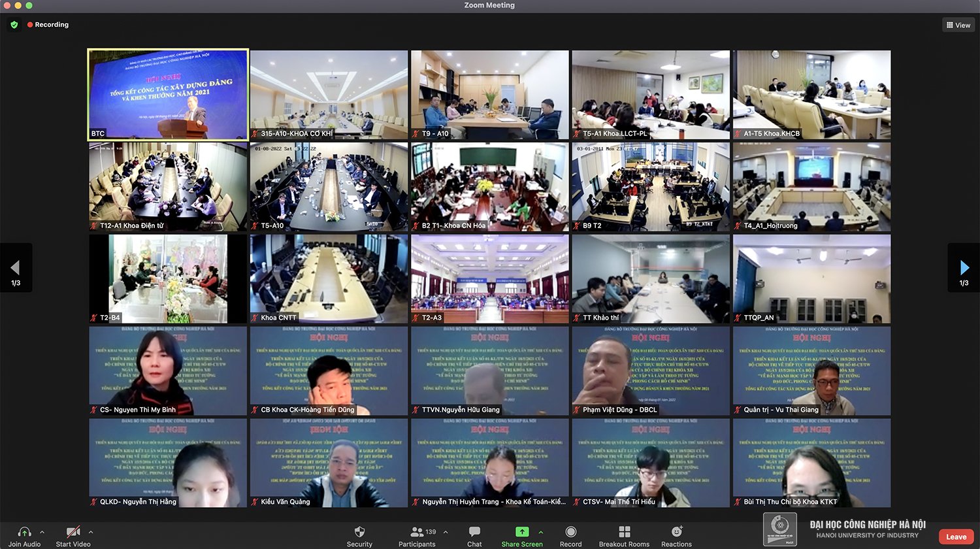Image resolution: width=980 pixels, height=549 pixels.
Task: Unmute participant T9 - A10
Action: coord(415,133)
